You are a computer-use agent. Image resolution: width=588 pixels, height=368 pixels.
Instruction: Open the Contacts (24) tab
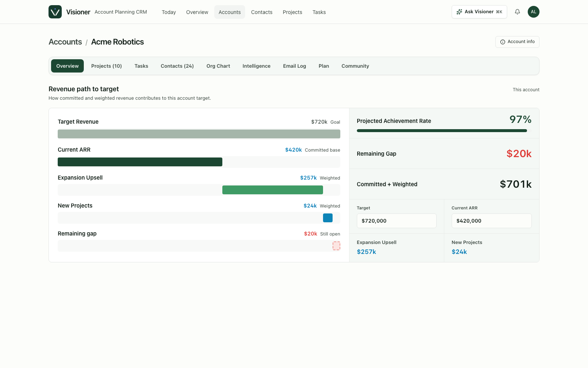[x=177, y=66]
